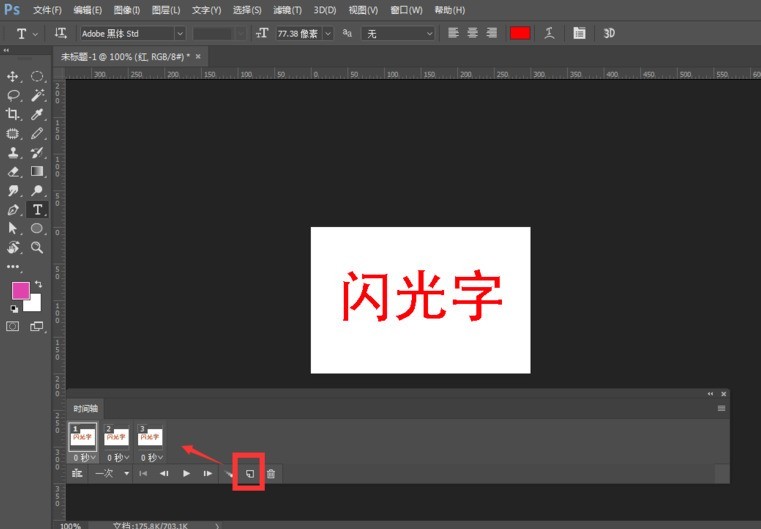Image resolution: width=761 pixels, height=529 pixels.
Task: Select the Lasso tool
Action: tap(13, 95)
